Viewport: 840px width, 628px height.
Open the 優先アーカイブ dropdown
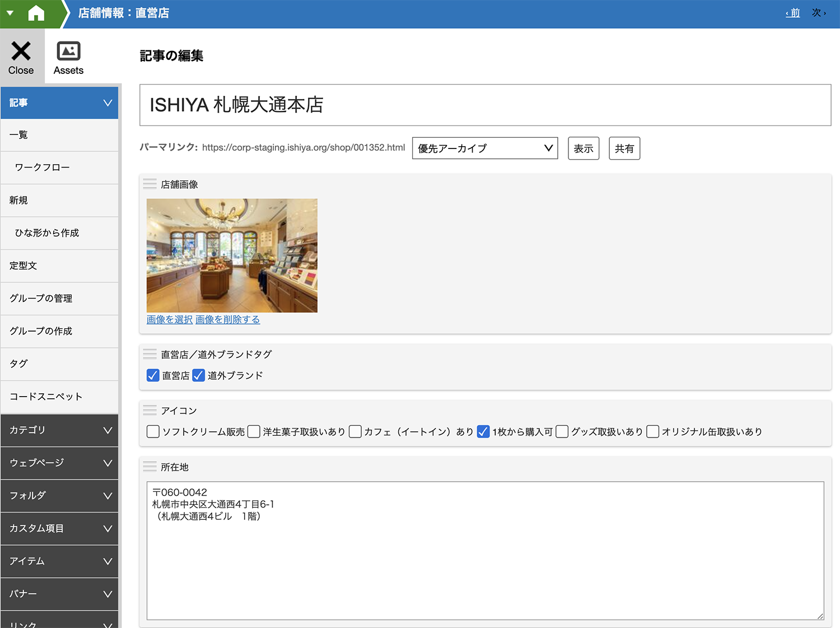coord(485,148)
